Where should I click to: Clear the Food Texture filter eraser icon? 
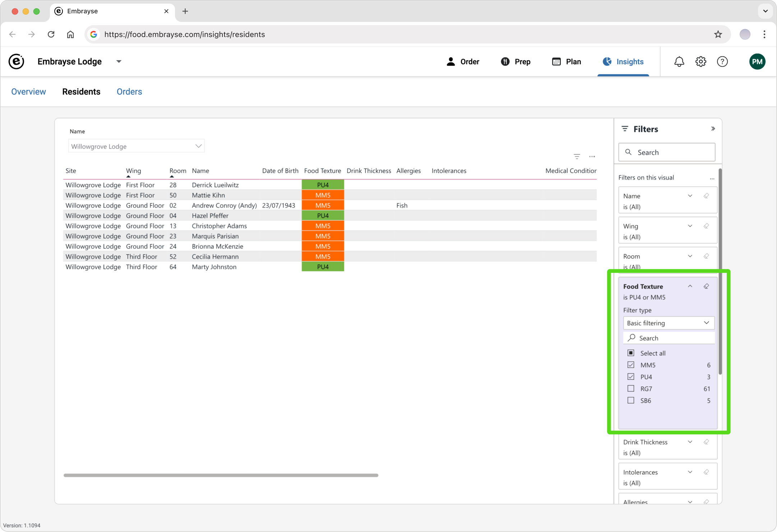(706, 286)
